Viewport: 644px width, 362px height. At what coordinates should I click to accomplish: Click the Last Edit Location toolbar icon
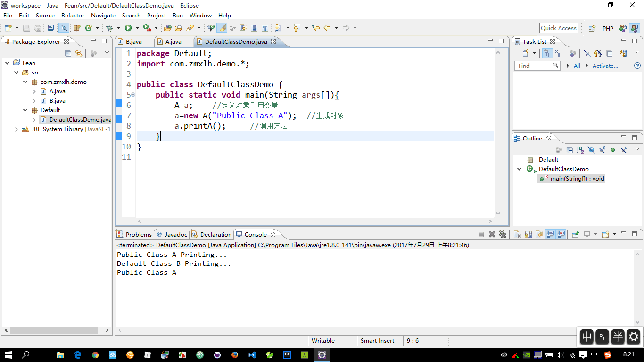click(x=316, y=28)
